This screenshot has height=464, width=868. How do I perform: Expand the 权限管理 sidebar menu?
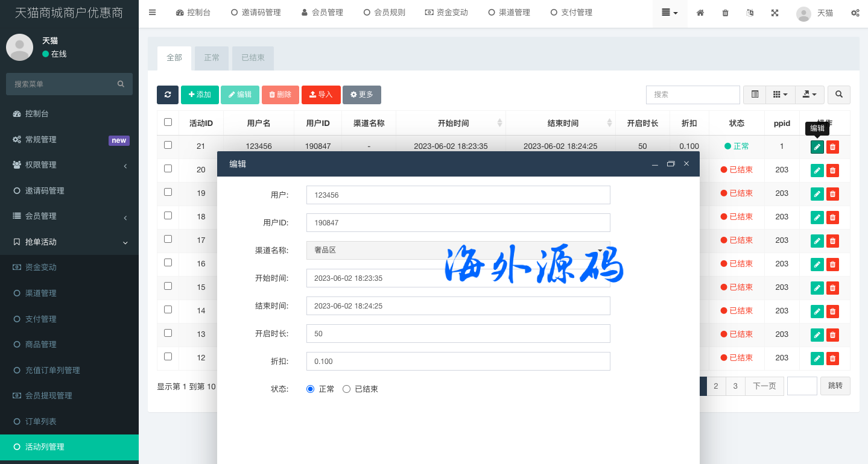69,165
